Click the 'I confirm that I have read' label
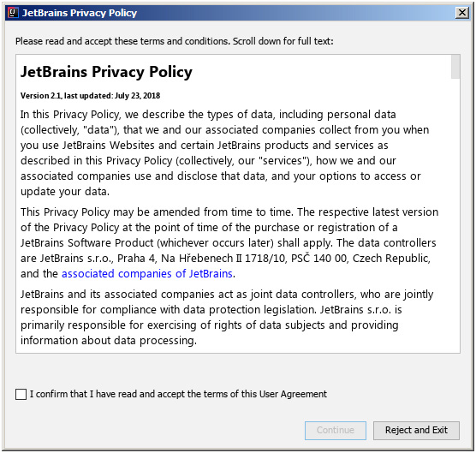Image resolution: width=476 pixels, height=453 pixels. (178, 394)
